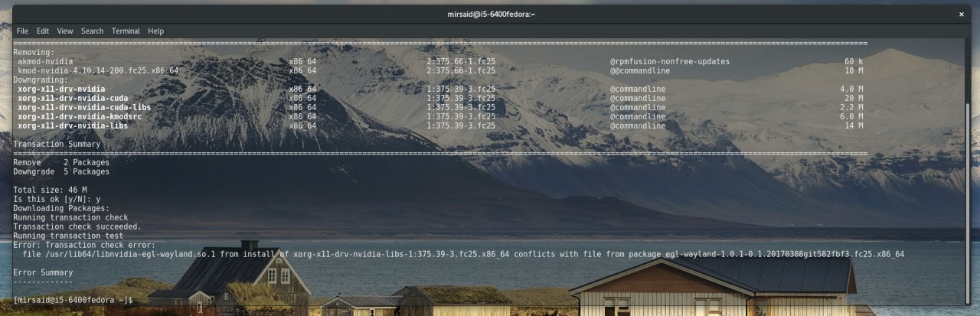Click version 2:375.66-1.fc25 of akmod-nvidia

click(461, 61)
